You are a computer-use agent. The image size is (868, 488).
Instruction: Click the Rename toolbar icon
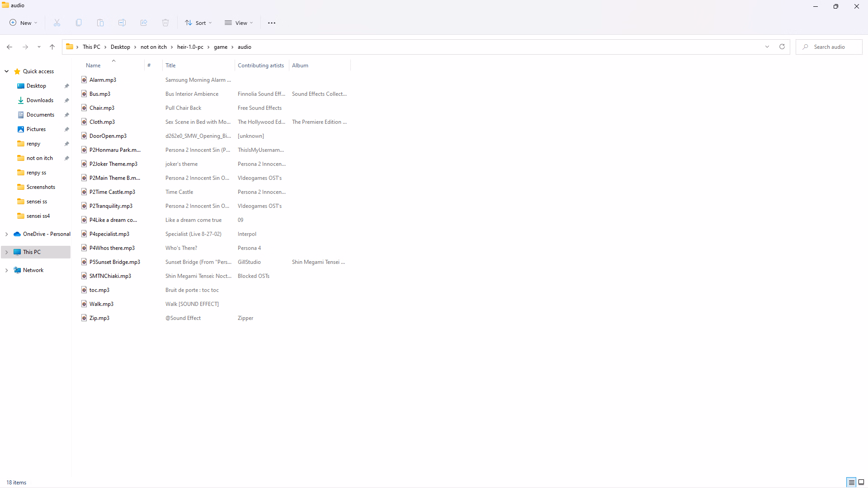click(122, 23)
